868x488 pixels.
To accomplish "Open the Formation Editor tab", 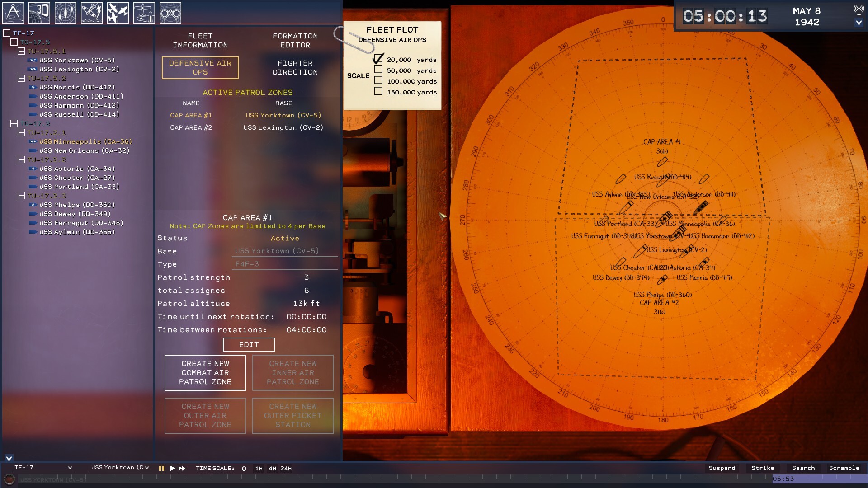I will pos(295,41).
